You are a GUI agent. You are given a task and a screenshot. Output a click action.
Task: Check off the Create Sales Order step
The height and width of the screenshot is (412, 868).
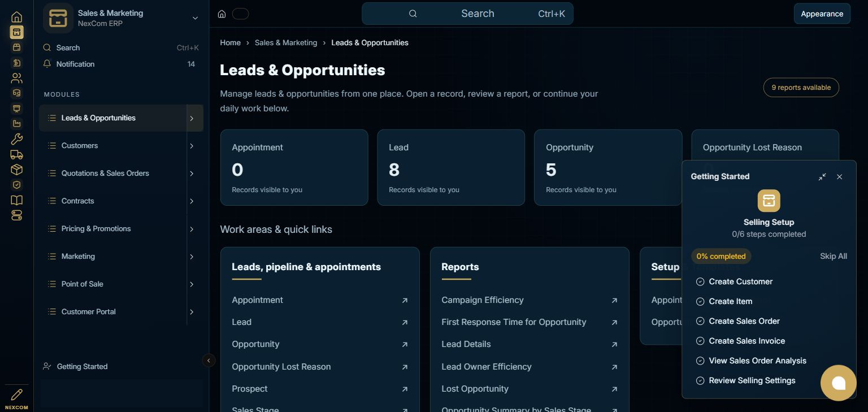[x=700, y=321]
